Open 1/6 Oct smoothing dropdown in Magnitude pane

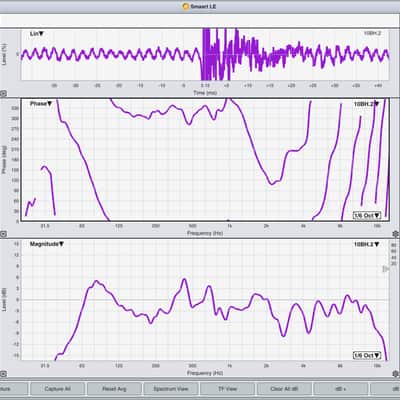tap(367, 355)
